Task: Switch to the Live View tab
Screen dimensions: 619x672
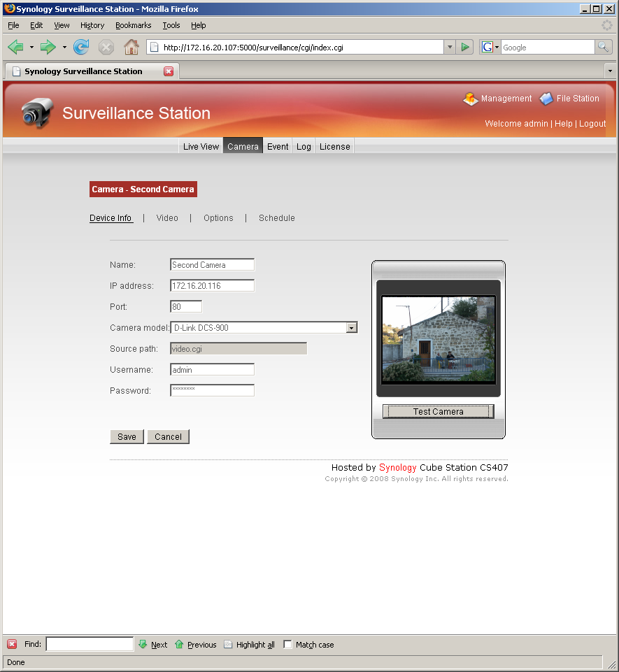Action: click(201, 146)
